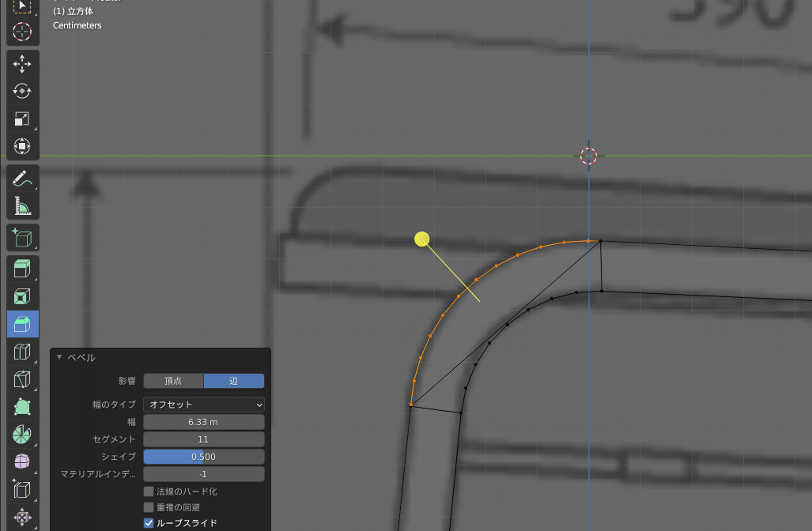Screen dimensions: 812x531
Task: Click the 3D cursor in the viewport
Action: point(589,156)
